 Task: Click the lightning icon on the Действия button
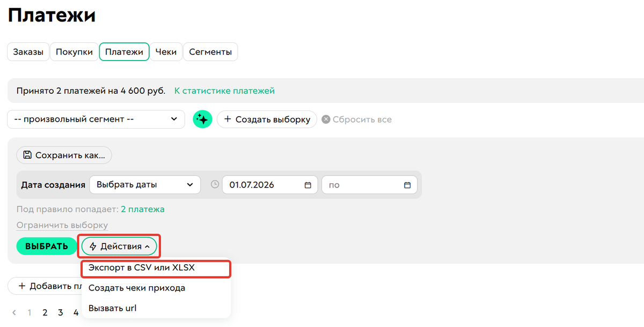point(93,247)
